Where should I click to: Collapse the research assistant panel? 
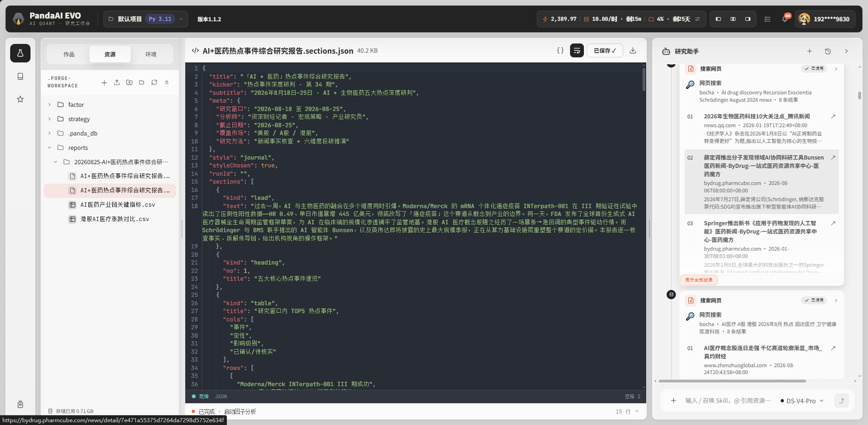(x=846, y=51)
